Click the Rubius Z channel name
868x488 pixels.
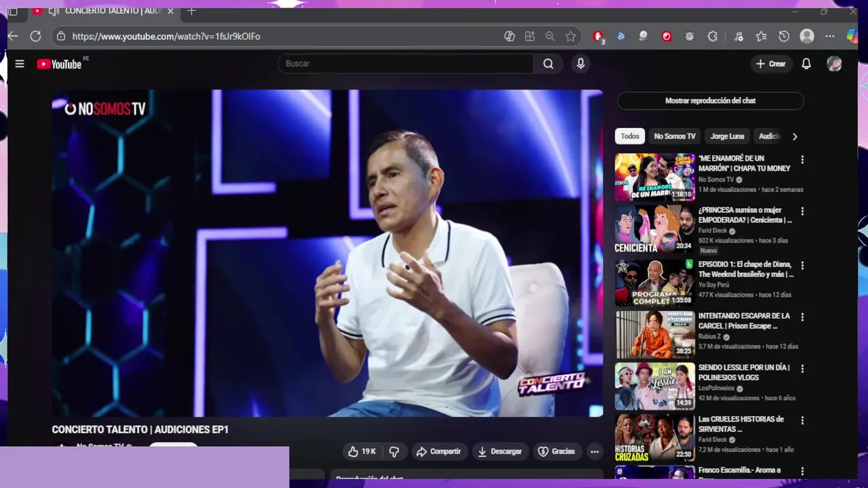point(709,337)
